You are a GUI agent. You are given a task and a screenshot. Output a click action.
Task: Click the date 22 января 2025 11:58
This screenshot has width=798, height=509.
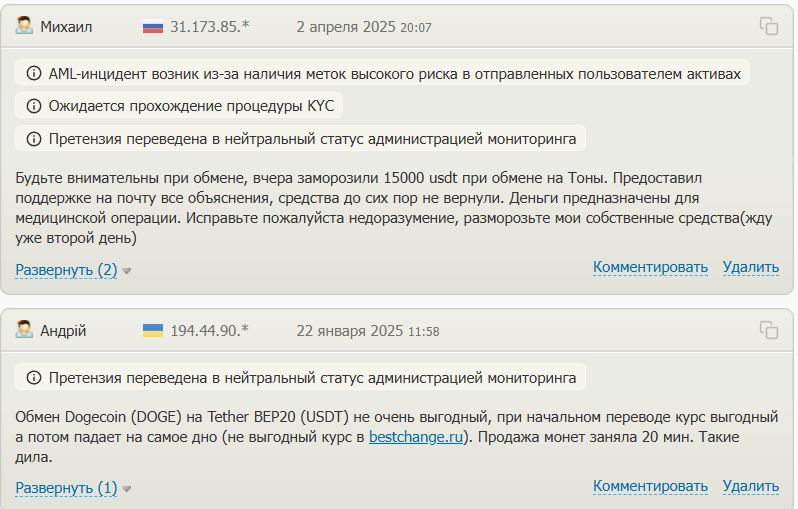tap(368, 331)
